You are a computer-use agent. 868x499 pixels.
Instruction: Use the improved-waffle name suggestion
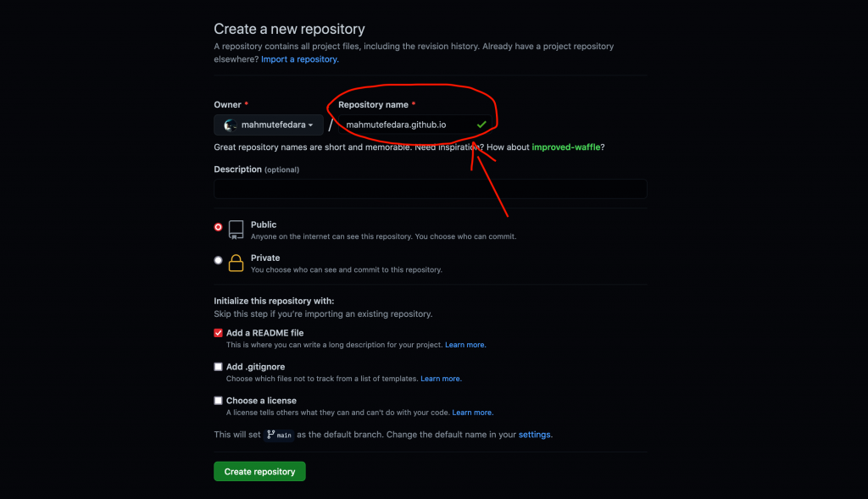565,147
